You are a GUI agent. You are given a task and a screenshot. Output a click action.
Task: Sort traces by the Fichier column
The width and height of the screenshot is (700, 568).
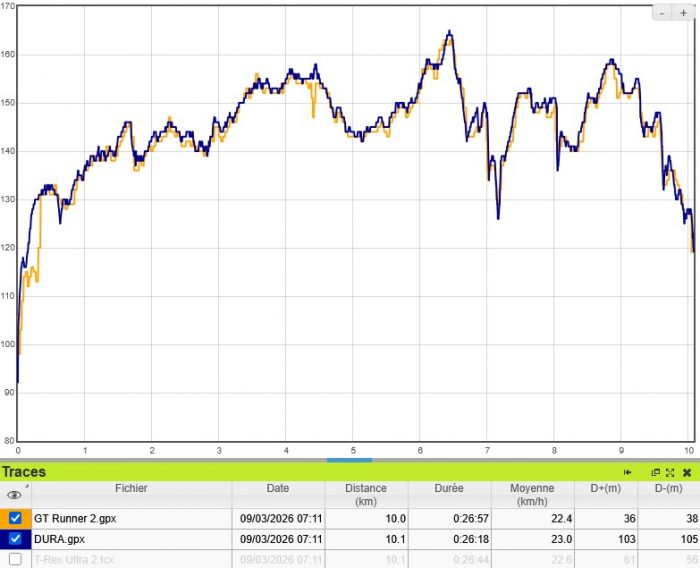click(131, 489)
